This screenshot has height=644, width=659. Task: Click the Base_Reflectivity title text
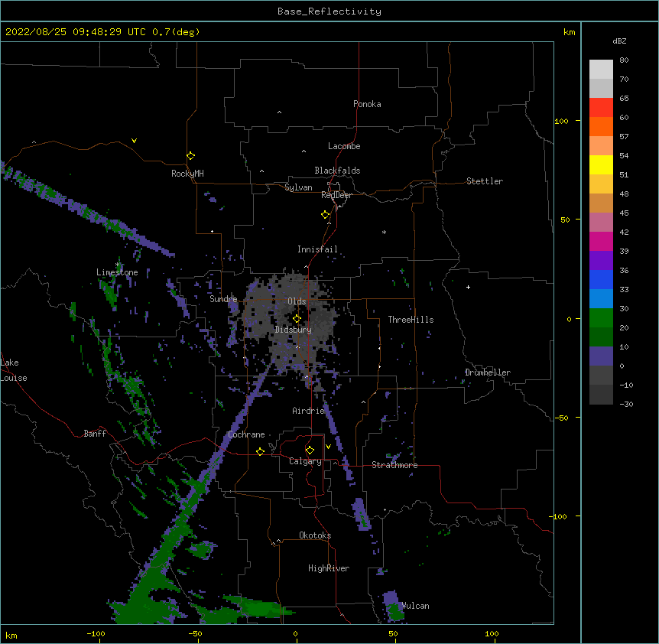click(x=329, y=11)
